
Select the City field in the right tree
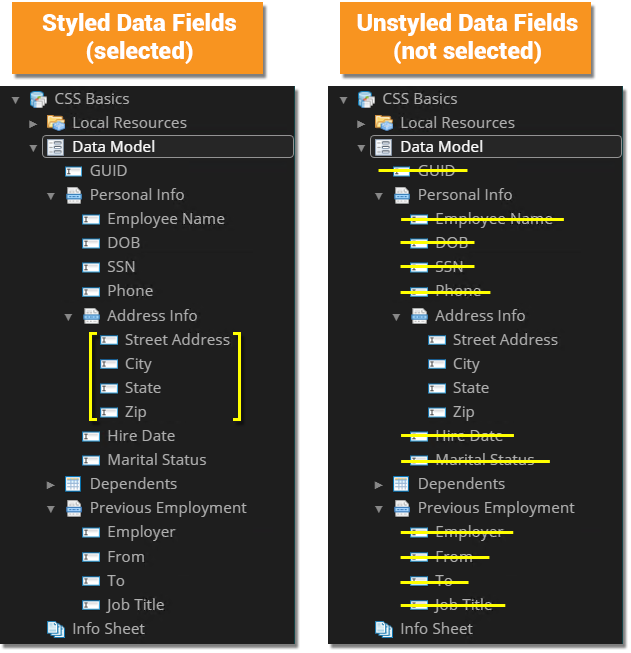coord(466,364)
